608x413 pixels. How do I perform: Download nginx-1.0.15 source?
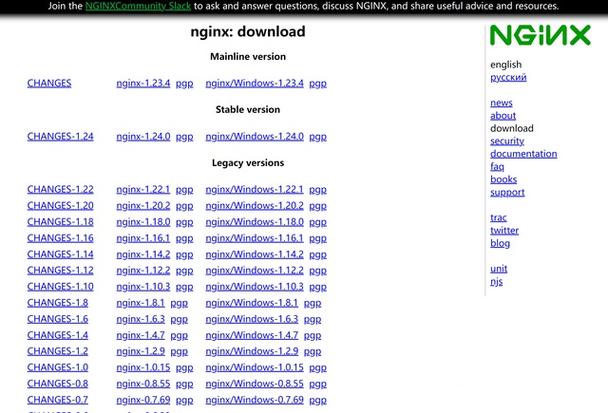tap(143, 368)
